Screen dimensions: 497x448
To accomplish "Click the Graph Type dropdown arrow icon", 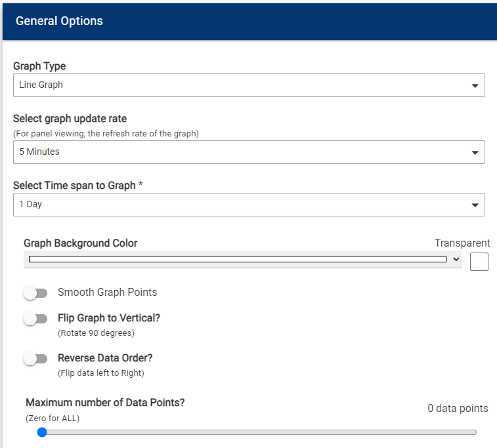I will [x=475, y=86].
